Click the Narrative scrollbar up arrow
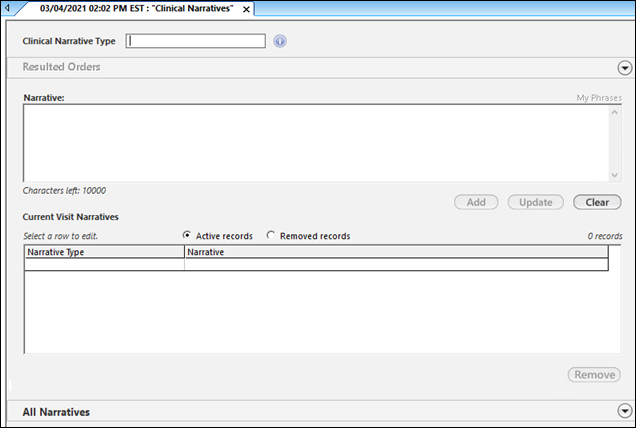 click(x=615, y=112)
